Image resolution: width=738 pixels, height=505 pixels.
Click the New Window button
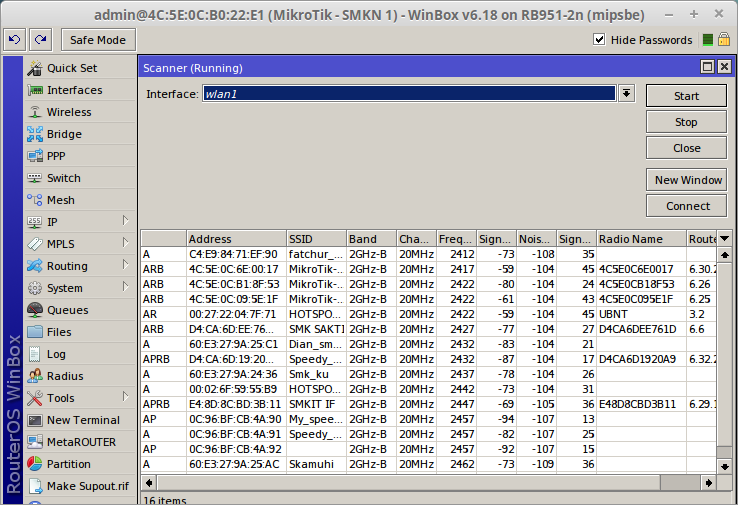(686, 180)
